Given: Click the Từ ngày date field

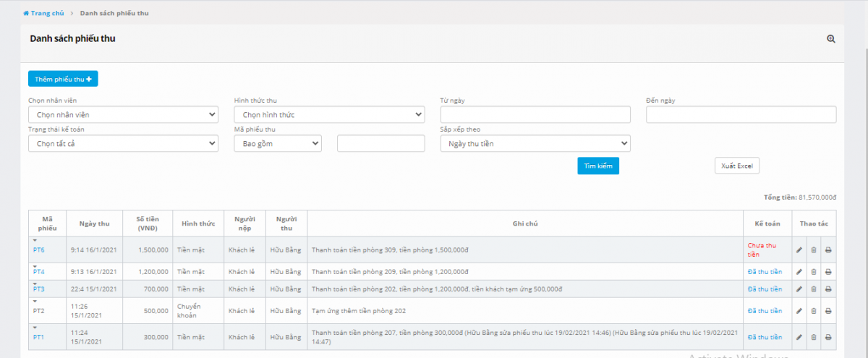Looking at the screenshot, I should click(x=535, y=114).
